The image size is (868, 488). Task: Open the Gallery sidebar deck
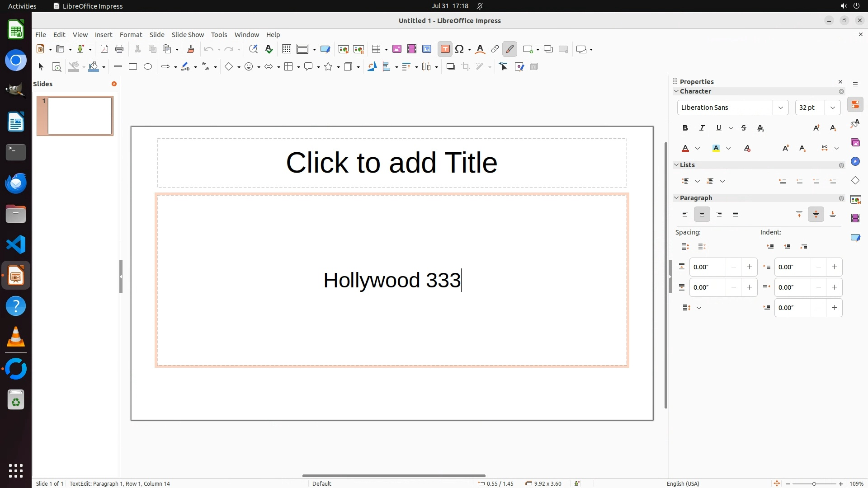pos(855,143)
